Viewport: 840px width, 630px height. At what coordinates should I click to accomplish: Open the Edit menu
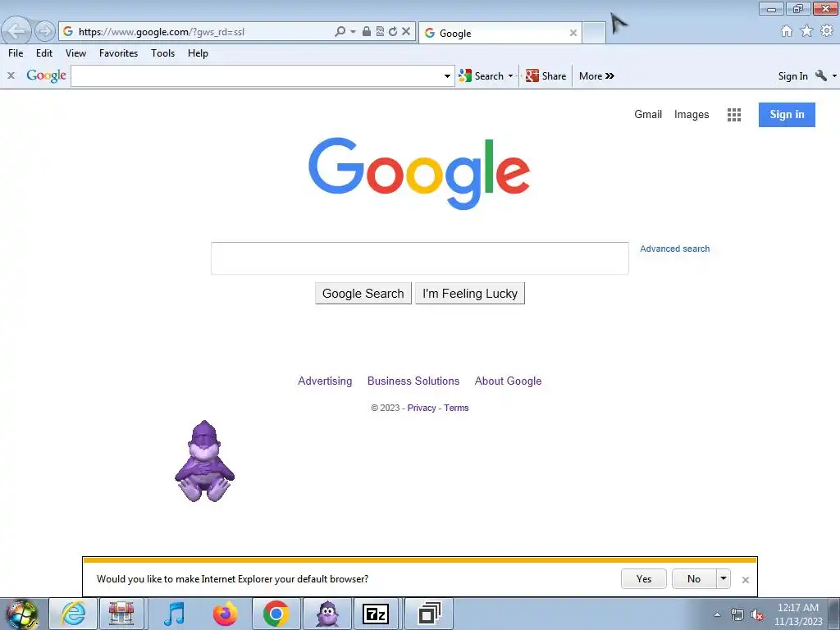click(44, 53)
